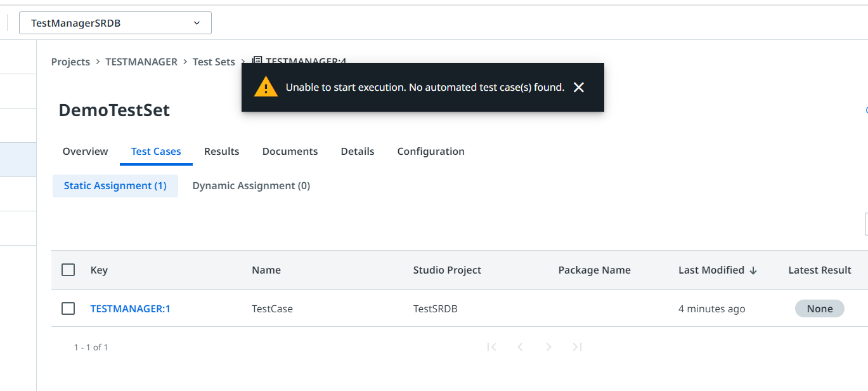The width and height of the screenshot is (868, 391).
Task: Sort the table by Key column
Action: [99, 270]
